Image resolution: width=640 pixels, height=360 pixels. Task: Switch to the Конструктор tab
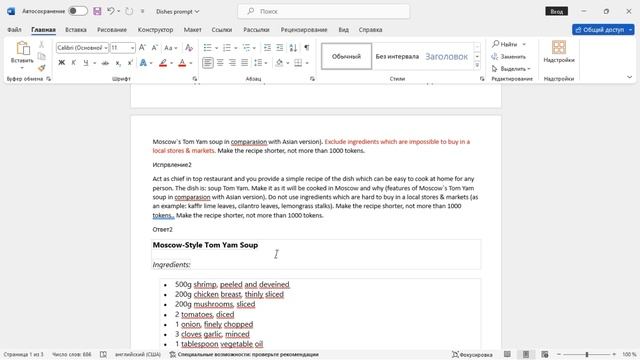(156, 30)
